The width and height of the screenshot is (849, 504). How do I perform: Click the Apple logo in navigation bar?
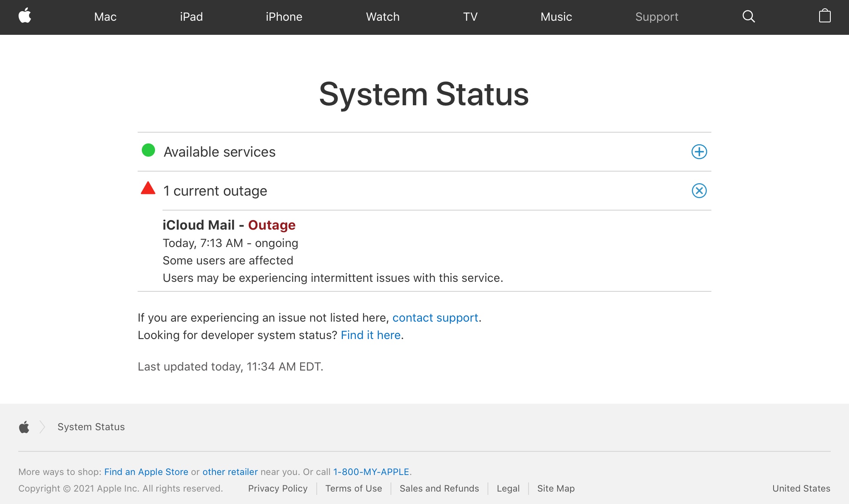(x=25, y=16)
